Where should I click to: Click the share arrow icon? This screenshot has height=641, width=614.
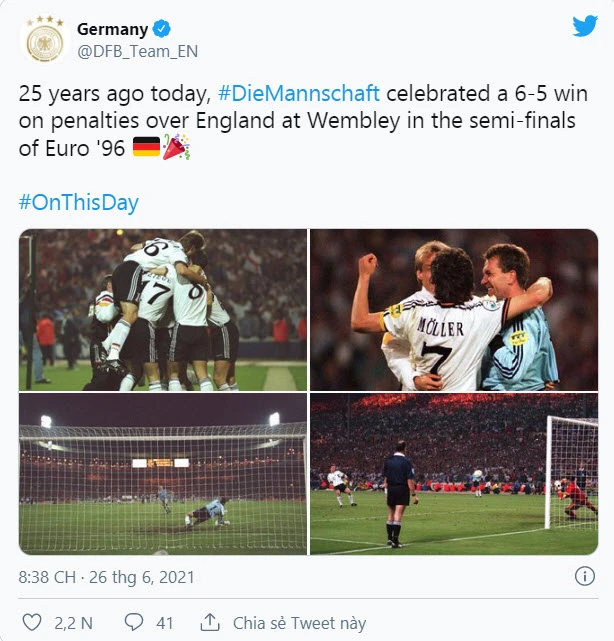coord(210,622)
